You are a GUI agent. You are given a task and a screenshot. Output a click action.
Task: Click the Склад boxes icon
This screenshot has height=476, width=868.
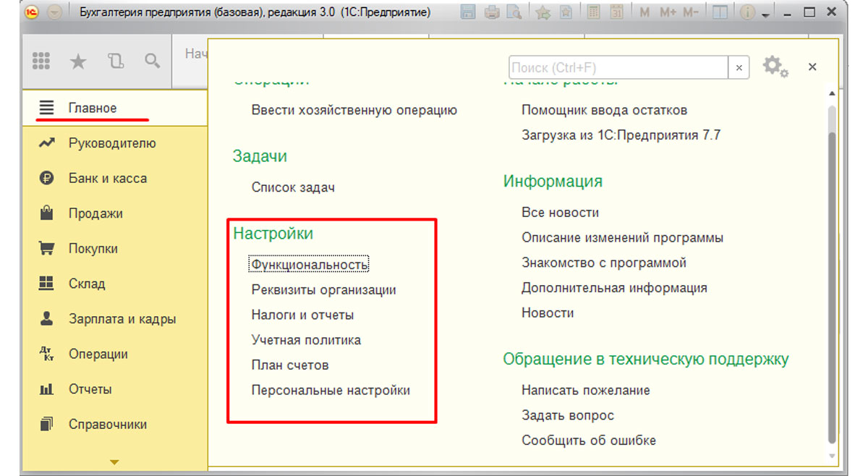[x=46, y=284]
